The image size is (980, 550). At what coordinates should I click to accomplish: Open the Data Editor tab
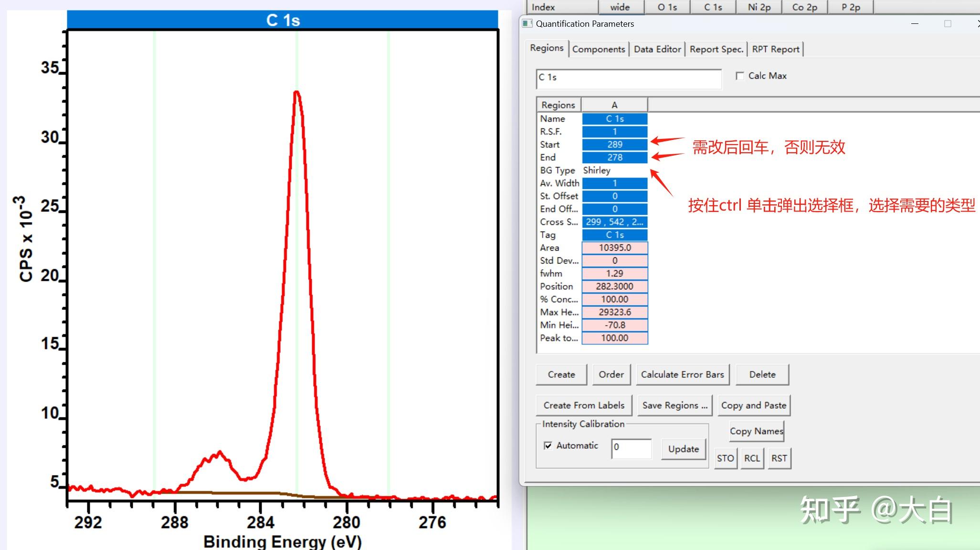pyautogui.click(x=657, y=49)
